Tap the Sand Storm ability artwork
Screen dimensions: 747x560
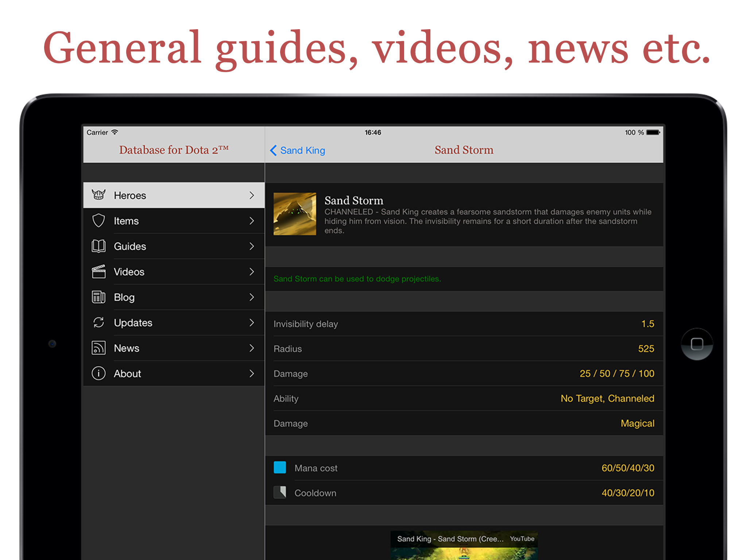295,214
